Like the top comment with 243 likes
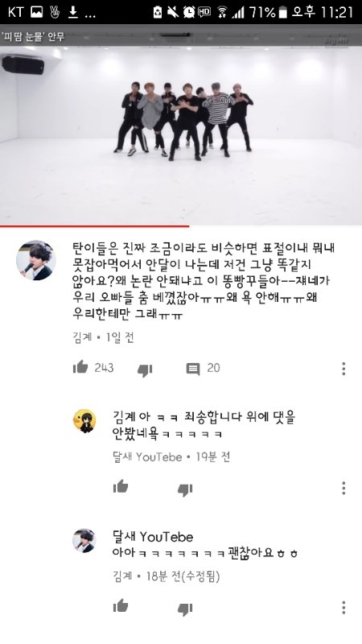Screen dimensions: 362x644 [x=80, y=367]
